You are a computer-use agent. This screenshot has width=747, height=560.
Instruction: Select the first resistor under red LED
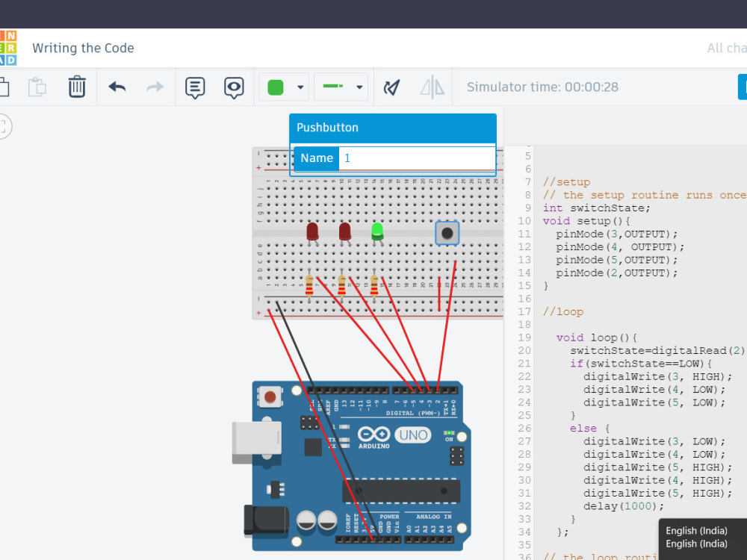(309, 286)
